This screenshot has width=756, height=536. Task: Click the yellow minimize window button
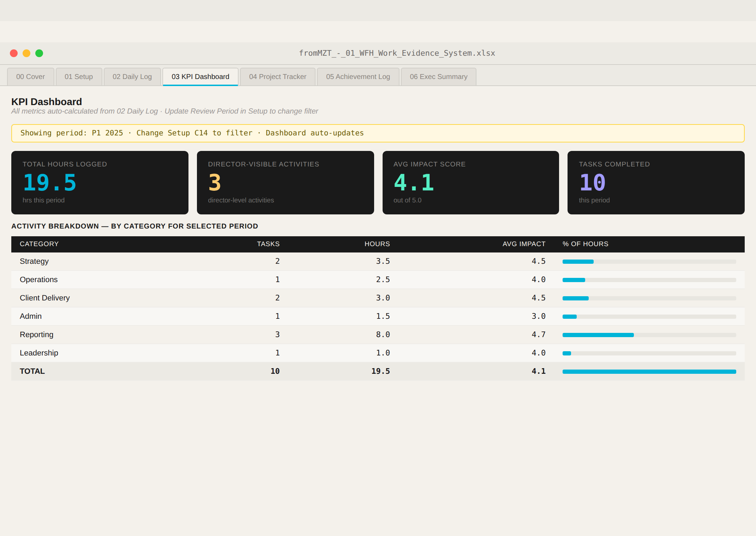(x=26, y=53)
